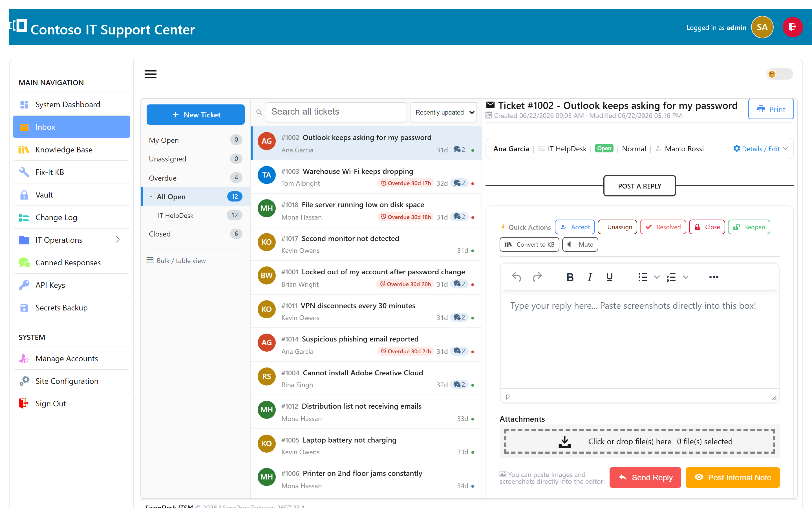The image size is (812, 508).
Task: Open ticket #1014 Suspicious phishing email reported
Action: [366, 345]
